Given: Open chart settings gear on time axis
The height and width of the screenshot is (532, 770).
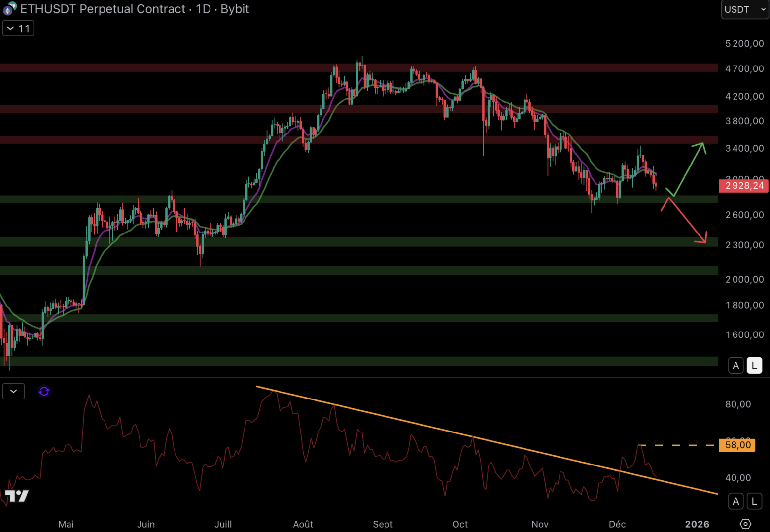Looking at the screenshot, I should (745, 524).
